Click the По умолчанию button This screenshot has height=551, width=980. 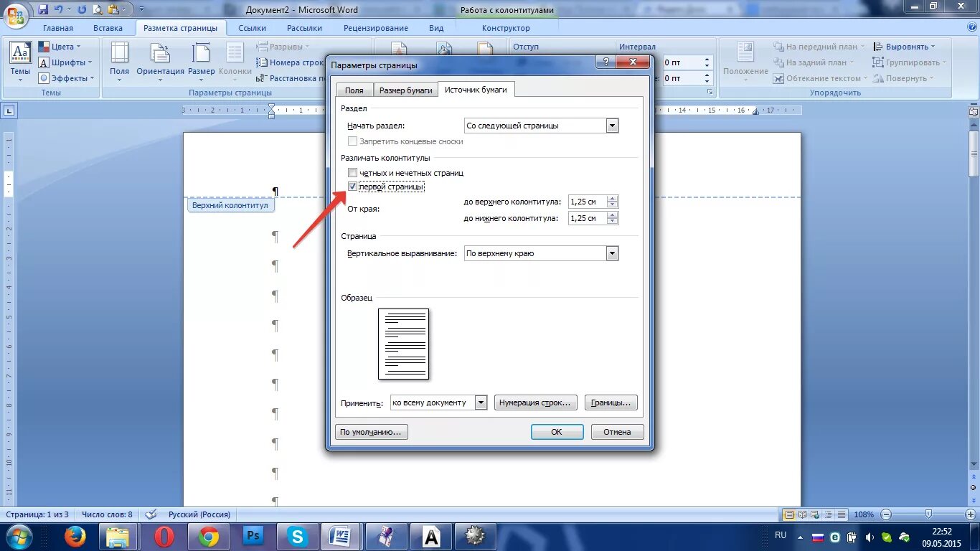tap(372, 432)
